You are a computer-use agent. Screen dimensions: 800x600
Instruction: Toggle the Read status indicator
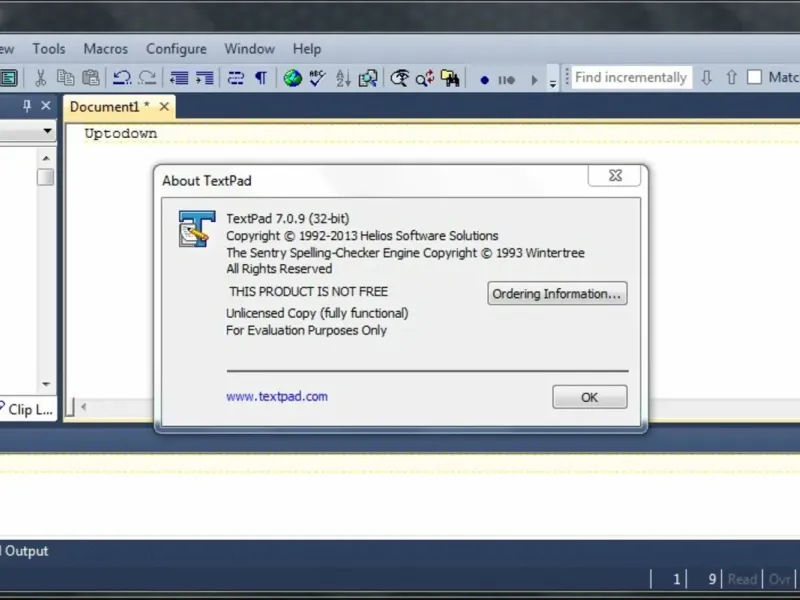(742, 579)
